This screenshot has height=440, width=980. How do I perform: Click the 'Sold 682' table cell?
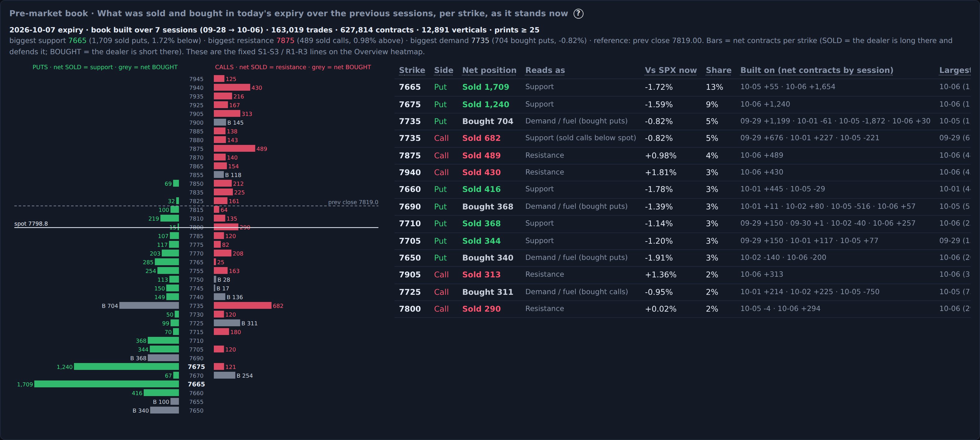(x=481, y=138)
